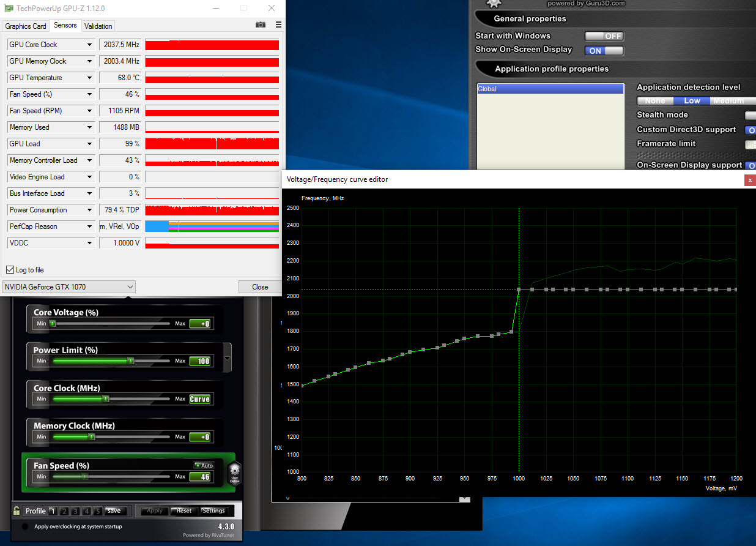This screenshot has height=546, width=756.
Task: Set detection level to None
Action: (655, 101)
